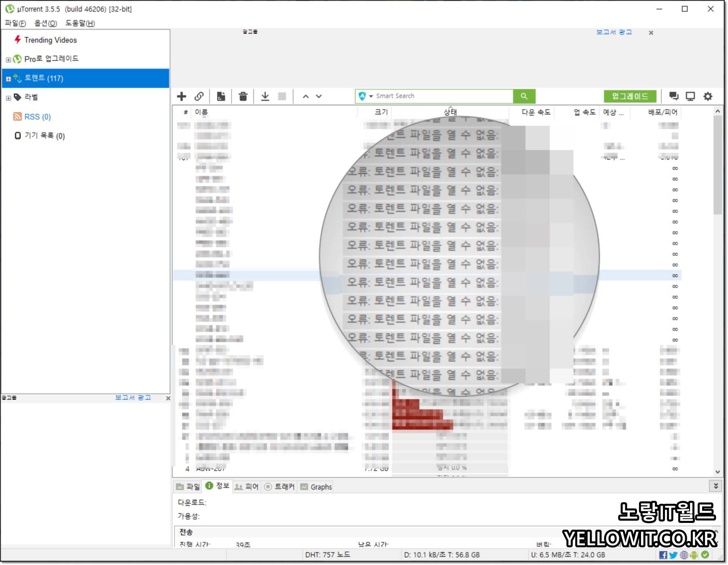This screenshot has width=728, height=565.
Task: Click the Android icon in status bar
Action: [694, 555]
